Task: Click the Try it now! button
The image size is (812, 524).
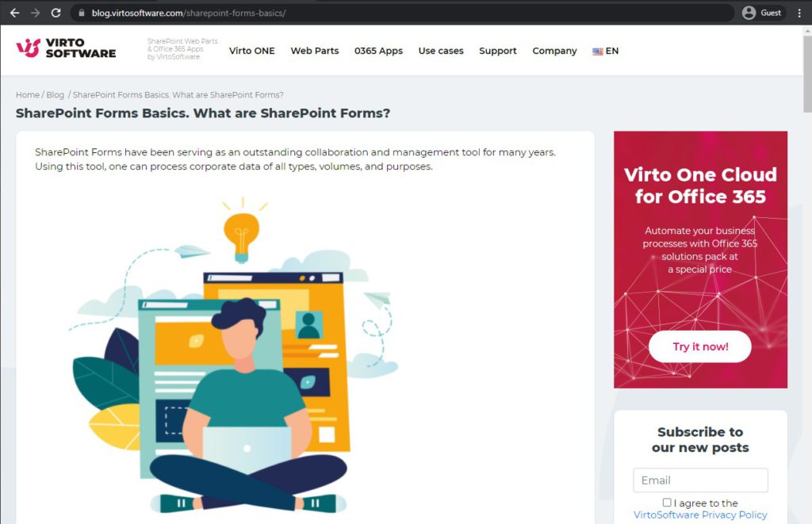Action: pos(700,346)
